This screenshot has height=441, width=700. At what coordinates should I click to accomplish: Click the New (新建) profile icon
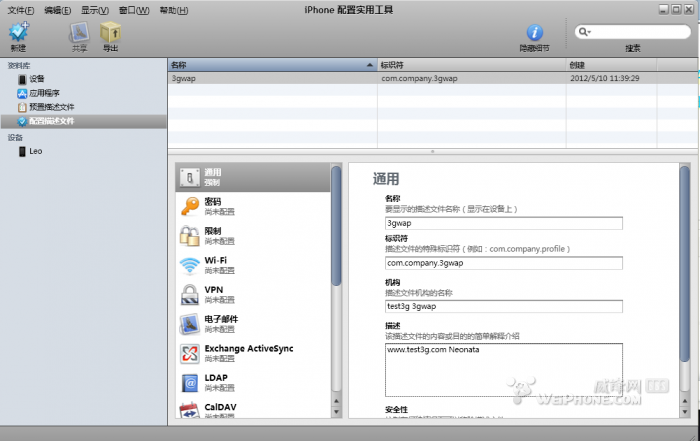(x=19, y=32)
